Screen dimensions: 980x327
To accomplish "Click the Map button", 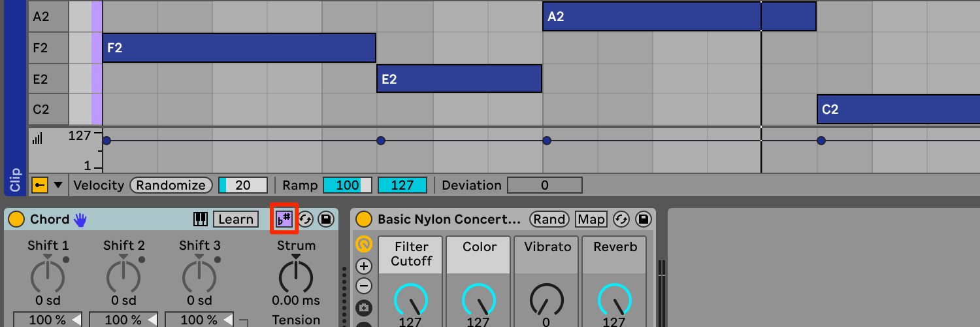I will (591, 219).
